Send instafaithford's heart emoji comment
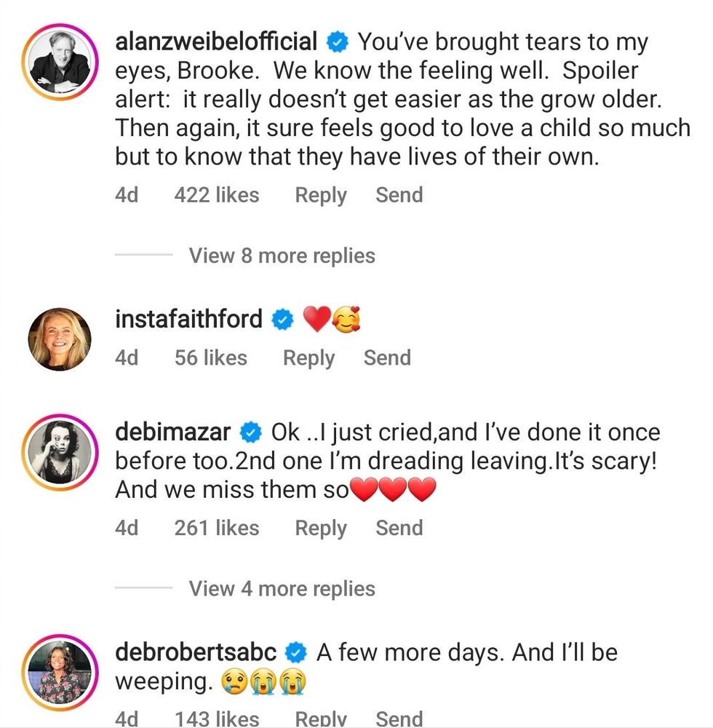Image resolution: width=713 pixels, height=728 pixels. pos(387,357)
